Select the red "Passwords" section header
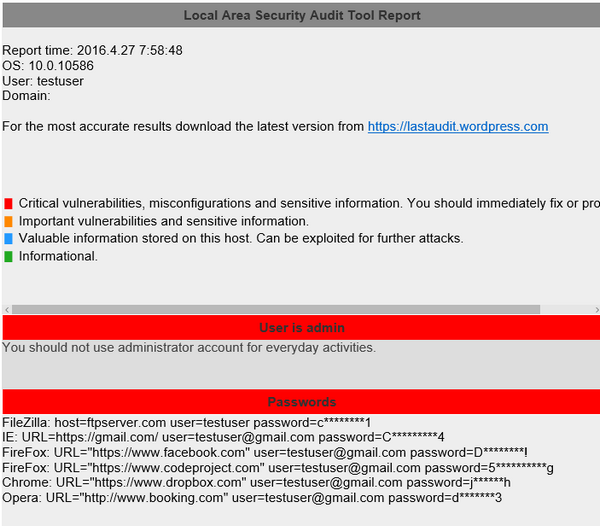This screenshot has height=526, width=600. click(301, 402)
